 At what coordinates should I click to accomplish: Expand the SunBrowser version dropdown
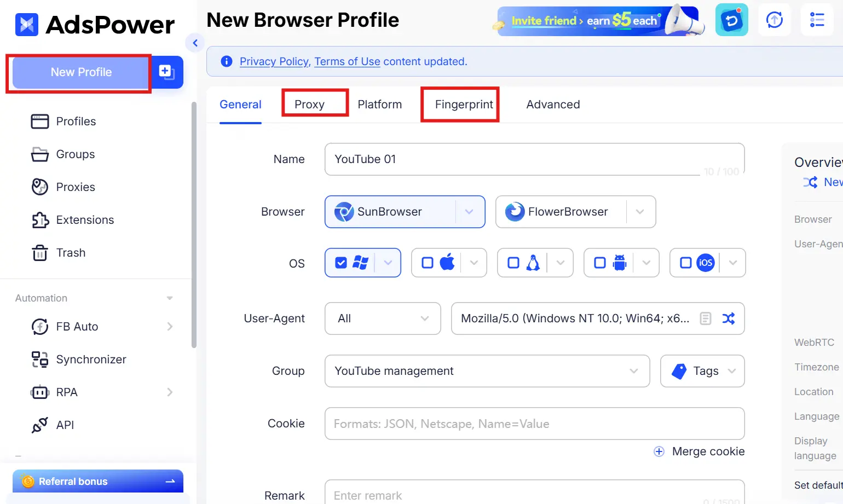pyautogui.click(x=470, y=212)
